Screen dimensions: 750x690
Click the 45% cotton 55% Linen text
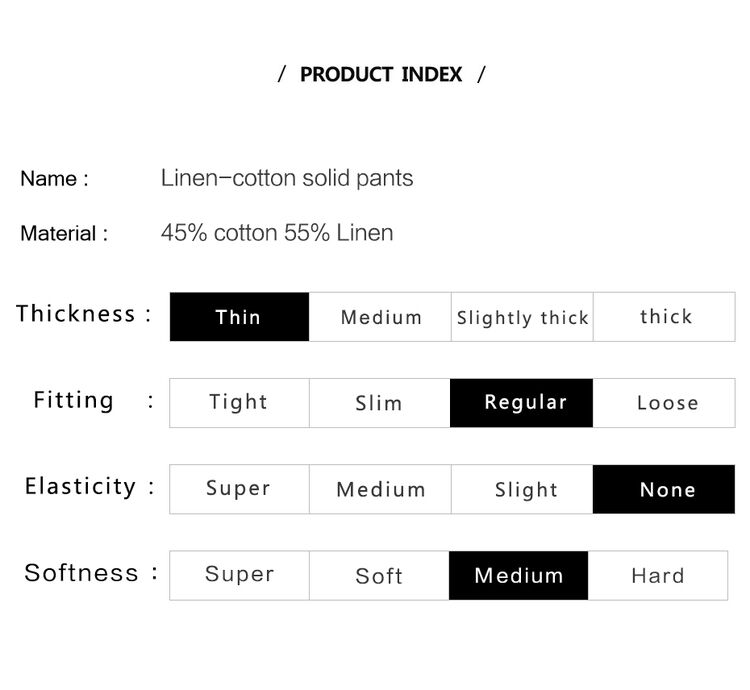277,233
